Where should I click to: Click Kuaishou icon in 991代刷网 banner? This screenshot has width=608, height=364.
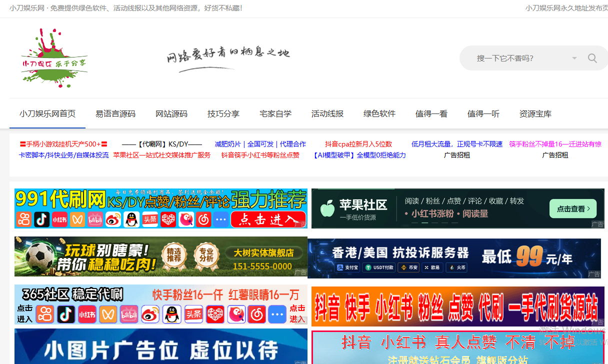(x=23, y=219)
